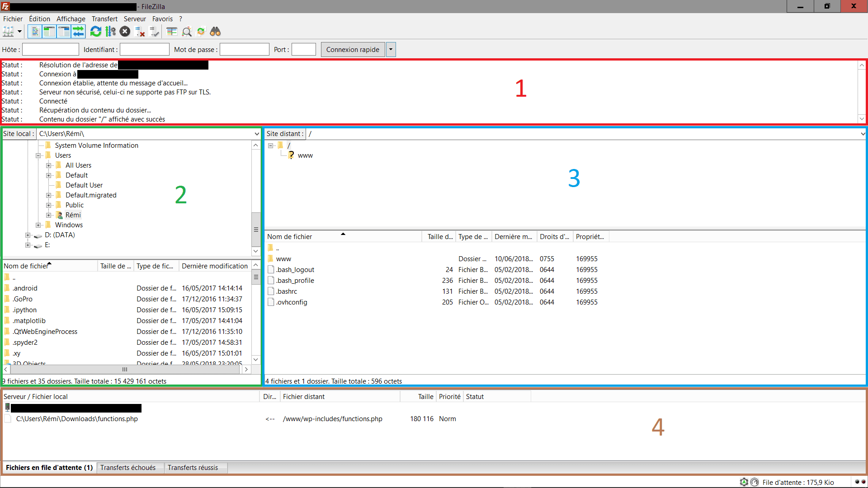Select the .bash_logout remote file
Image resolution: width=868 pixels, height=488 pixels.
[295, 270]
